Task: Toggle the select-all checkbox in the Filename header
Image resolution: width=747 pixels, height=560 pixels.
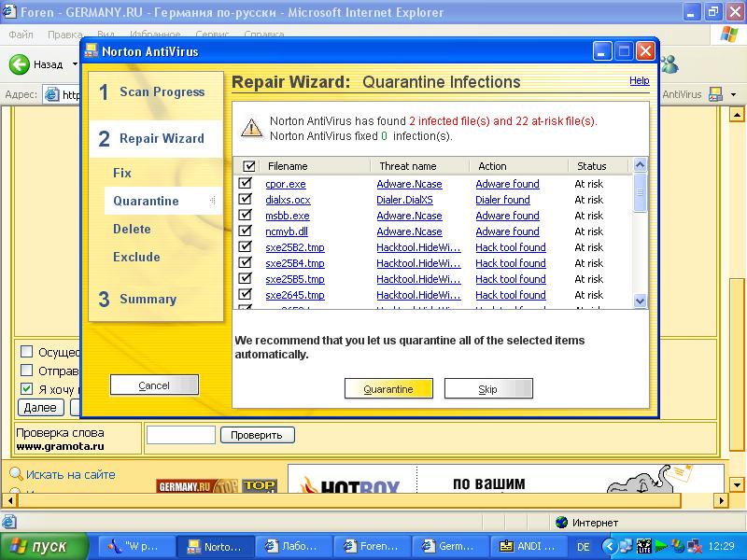Action: (249, 166)
